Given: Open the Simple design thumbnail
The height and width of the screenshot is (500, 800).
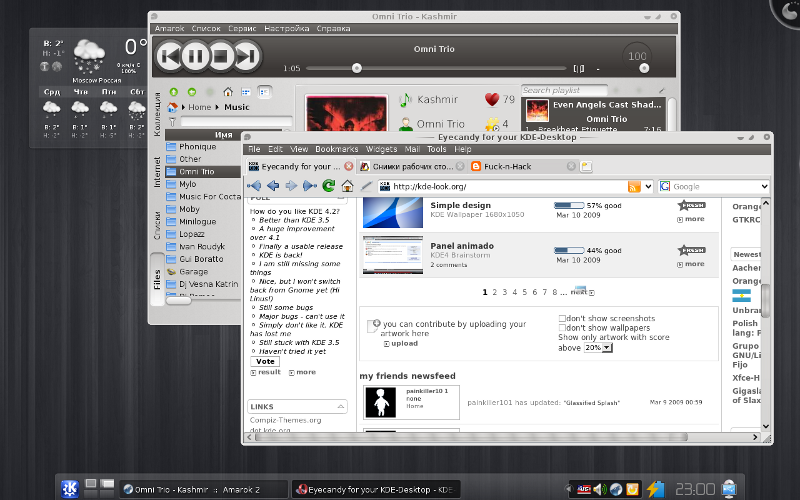Looking at the screenshot, I should pos(393,213).
